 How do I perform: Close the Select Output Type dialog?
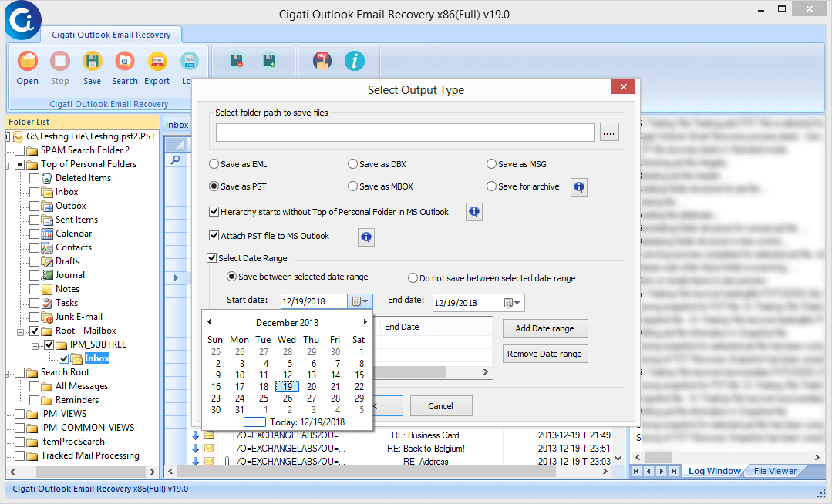624,86
